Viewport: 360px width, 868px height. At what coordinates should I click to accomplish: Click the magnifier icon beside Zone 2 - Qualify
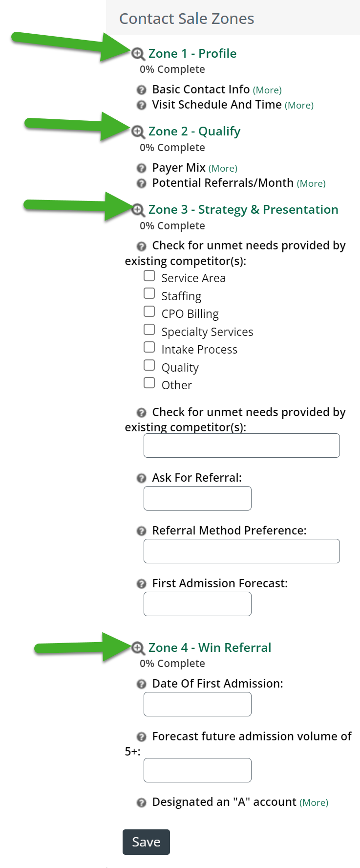138,132
